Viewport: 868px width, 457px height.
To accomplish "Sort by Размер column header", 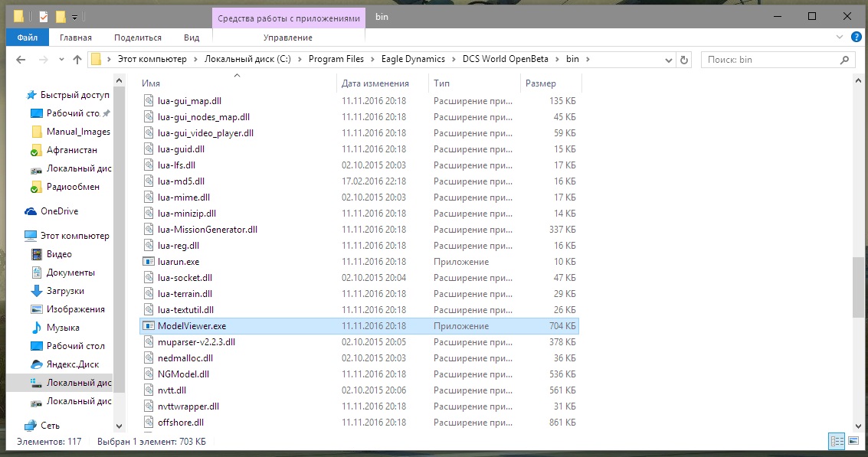I will 540,83.
